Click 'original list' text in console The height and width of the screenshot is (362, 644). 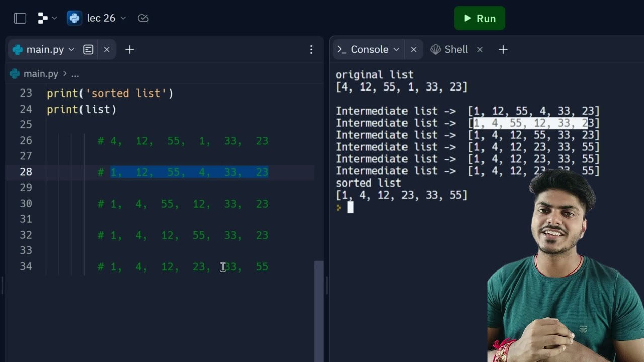pos(374,75)
